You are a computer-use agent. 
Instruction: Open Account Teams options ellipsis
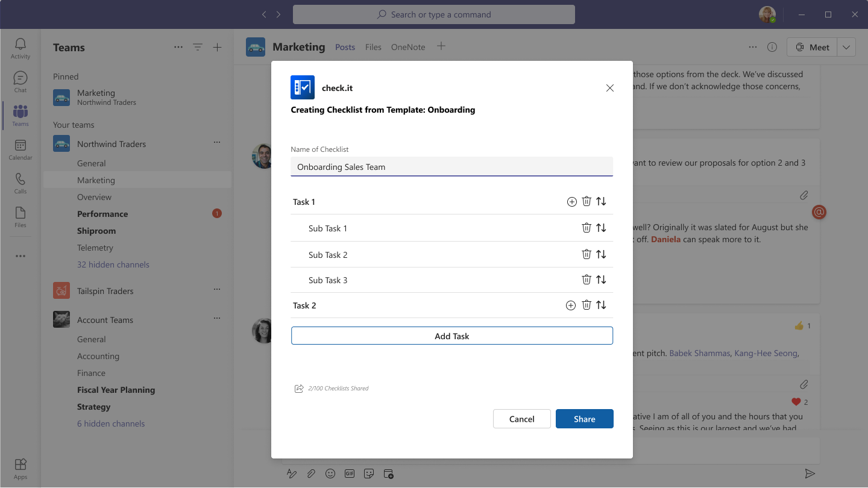[x=217, y=319]
